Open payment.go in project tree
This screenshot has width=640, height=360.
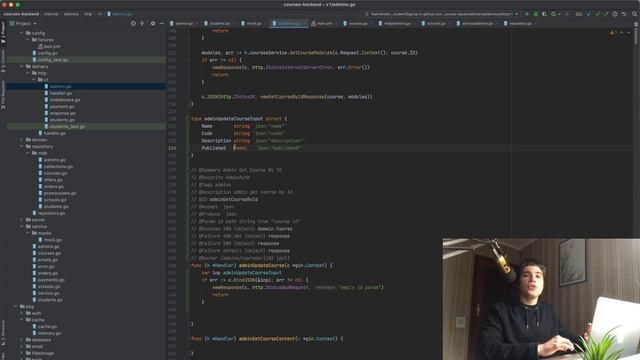[x=61, y=107]
